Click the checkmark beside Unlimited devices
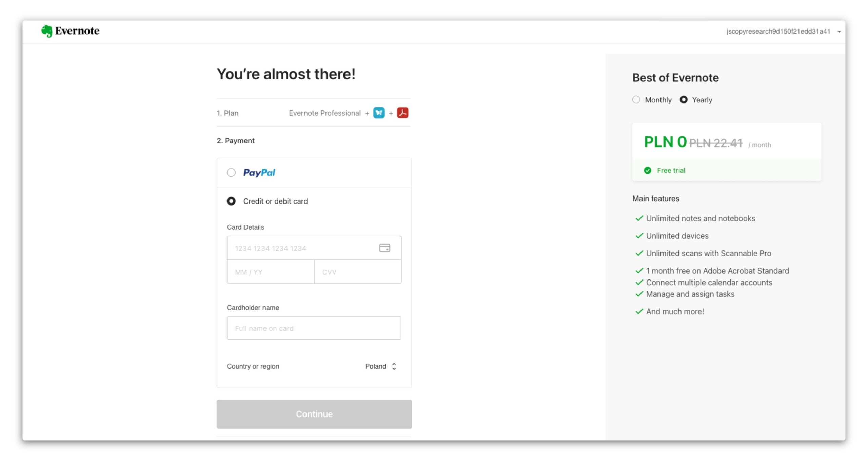Viewport: 868px width, 463px height. pos(639,236)
